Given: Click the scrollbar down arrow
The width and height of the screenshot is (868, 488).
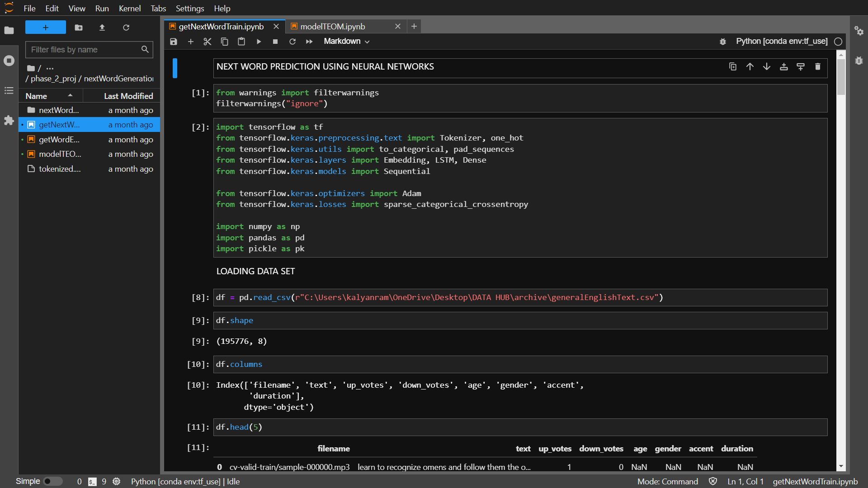Looking at the screenshot, I should point(841,466).
